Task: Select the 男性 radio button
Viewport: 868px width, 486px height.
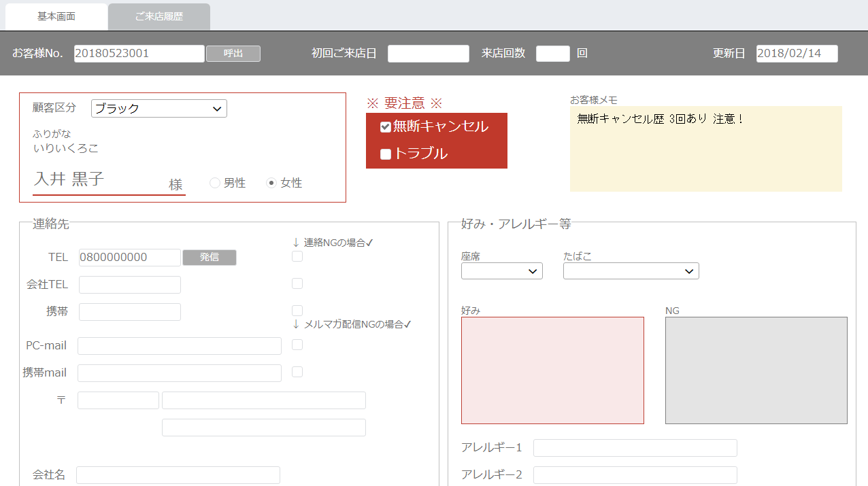Action: [x=215, y=183]
